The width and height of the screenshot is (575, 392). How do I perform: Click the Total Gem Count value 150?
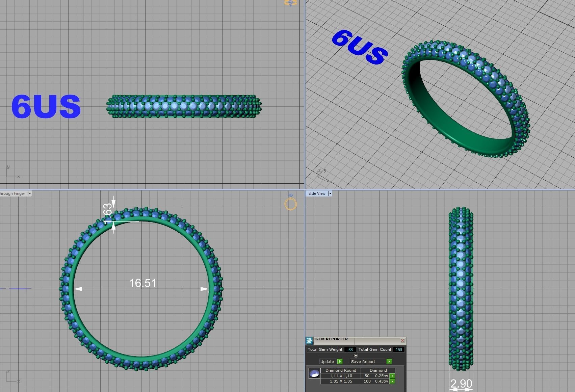(x=399, y=349)
